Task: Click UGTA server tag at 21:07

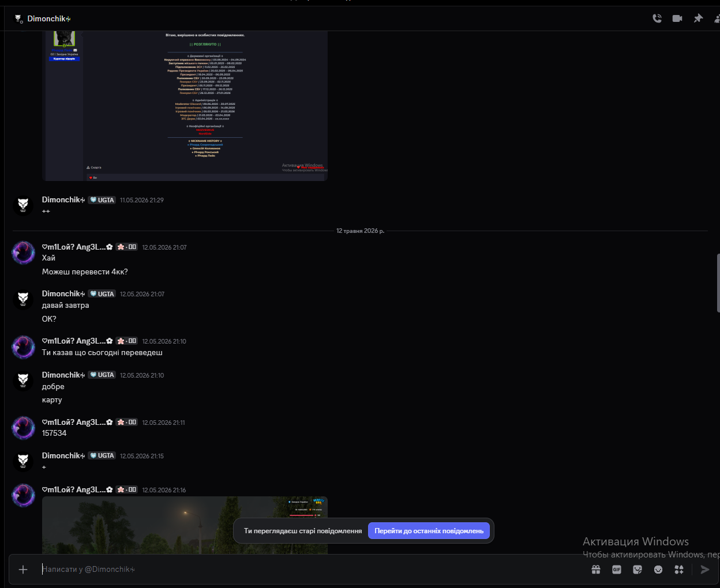Action: (102, 294)
